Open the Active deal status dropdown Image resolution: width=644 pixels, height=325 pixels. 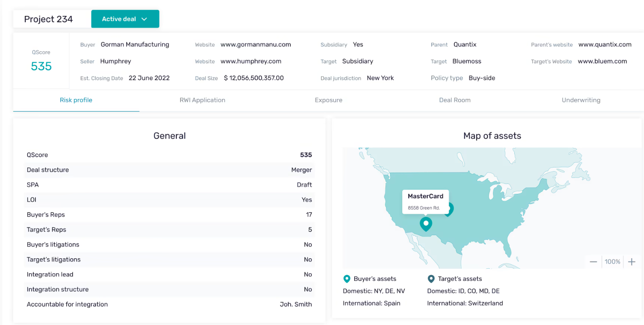tap(125, 19)
